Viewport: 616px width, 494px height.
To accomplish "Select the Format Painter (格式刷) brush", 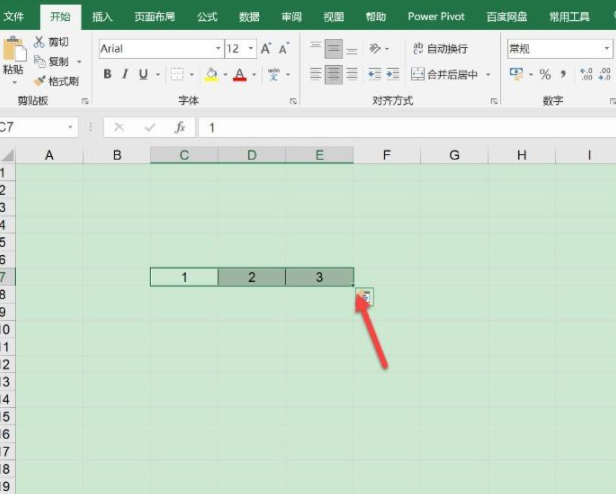I will 39,81.
